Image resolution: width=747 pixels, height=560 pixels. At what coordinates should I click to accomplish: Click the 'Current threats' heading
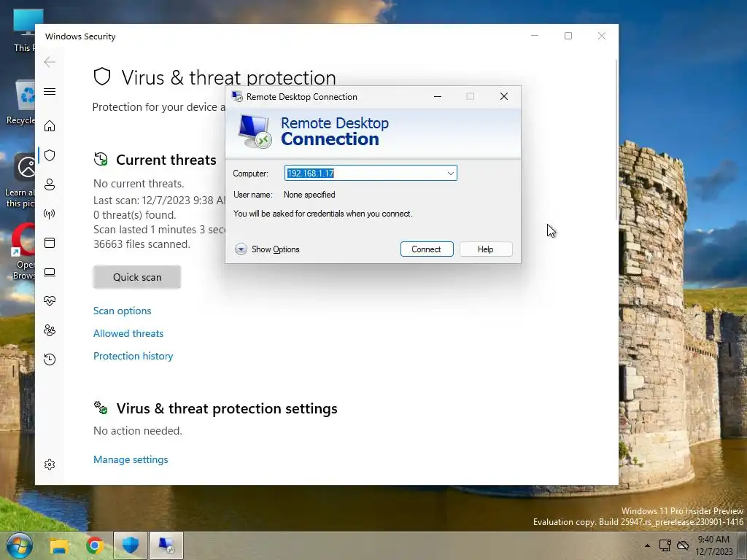coord(166,160)
